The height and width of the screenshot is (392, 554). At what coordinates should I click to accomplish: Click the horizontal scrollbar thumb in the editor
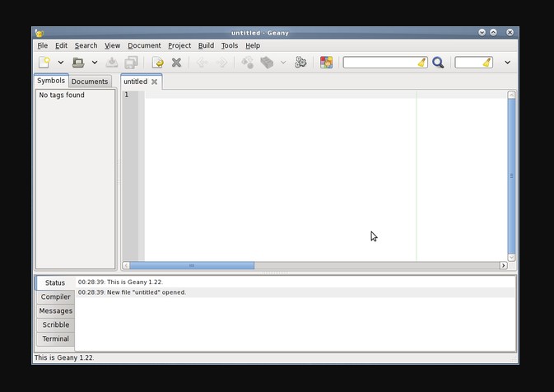pyautogui.click(x=192, y=265)
